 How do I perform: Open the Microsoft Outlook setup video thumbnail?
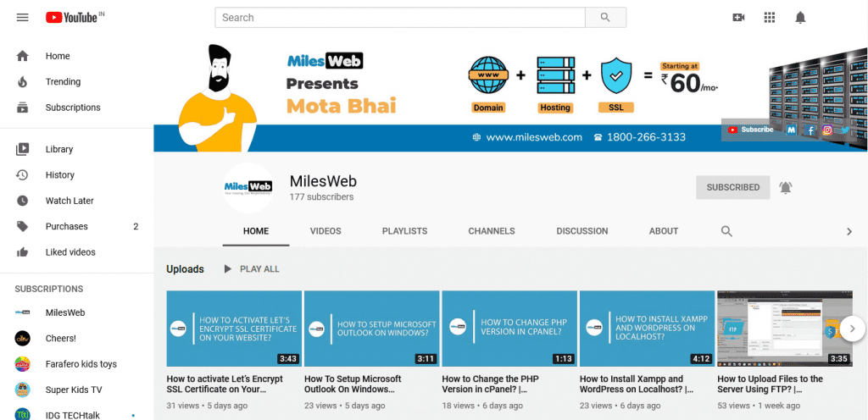[x=372, y=329]
